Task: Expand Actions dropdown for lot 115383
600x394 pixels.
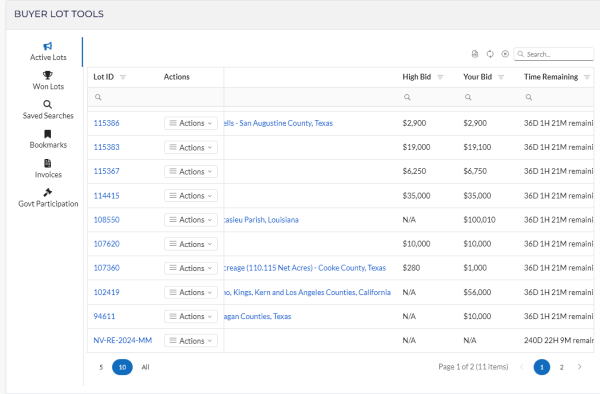Action: [x=191, y=147]
